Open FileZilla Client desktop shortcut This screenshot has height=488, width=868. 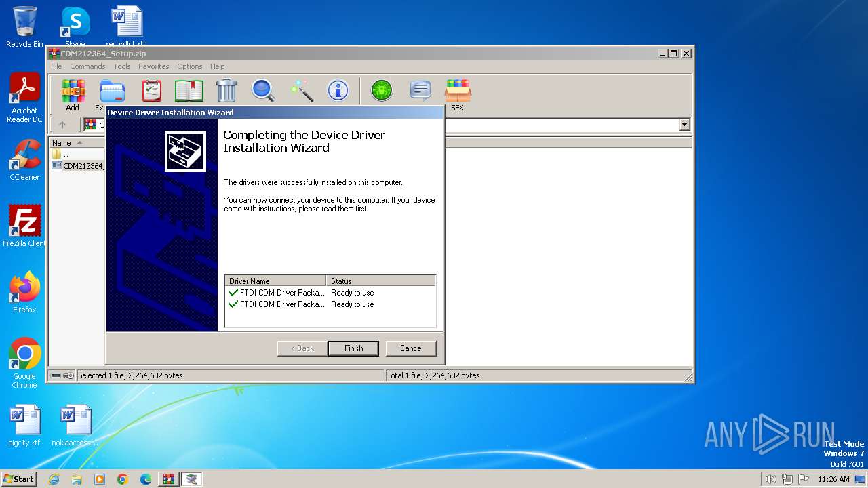coord(24,226)
